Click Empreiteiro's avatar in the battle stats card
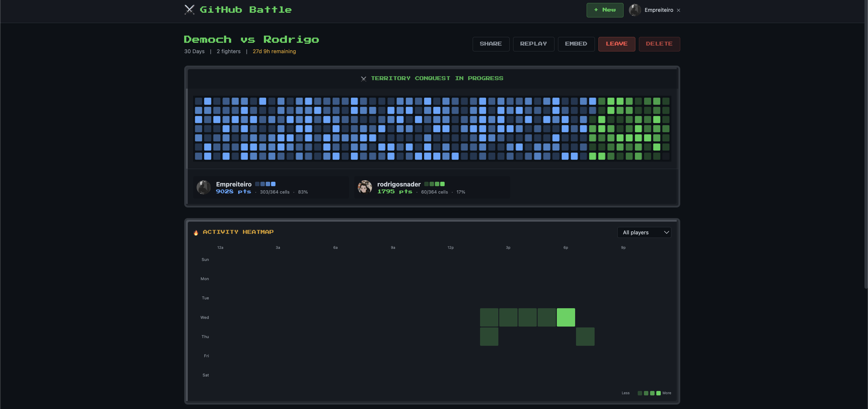Viewport: 868px width, 409px height. coord(203,187)
